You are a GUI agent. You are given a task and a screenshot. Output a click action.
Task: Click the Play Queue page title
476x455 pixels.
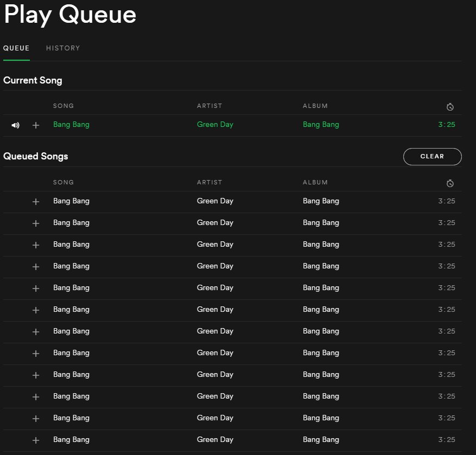70,15
